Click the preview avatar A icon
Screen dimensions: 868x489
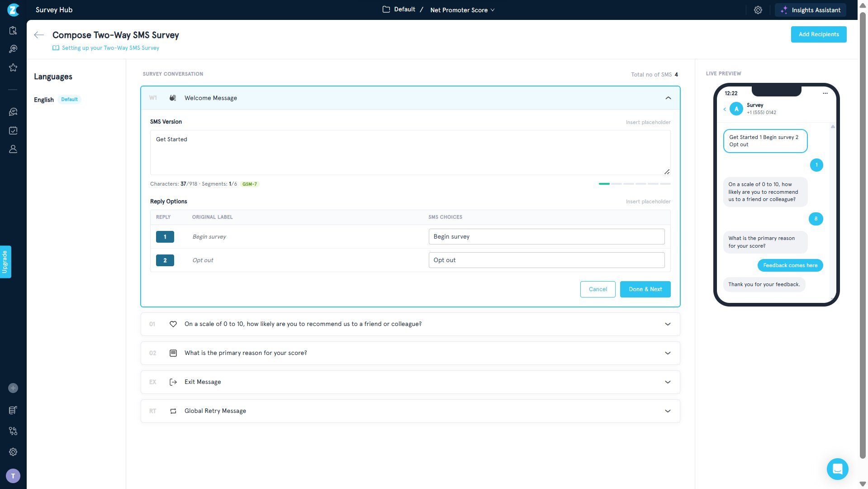click(x=736, y=109)
